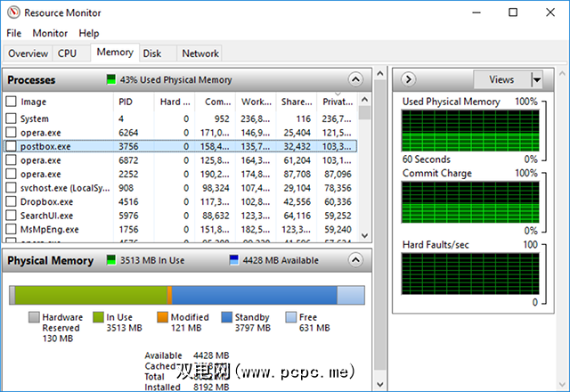Sort by the Image column header
The image size is (570, 392).
pyautogui.click(x=34, y=102)
